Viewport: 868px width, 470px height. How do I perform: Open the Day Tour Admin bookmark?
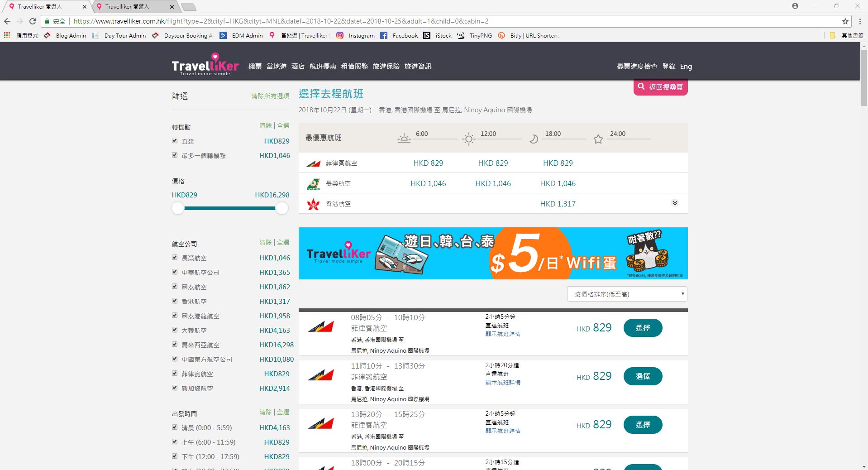119,35
